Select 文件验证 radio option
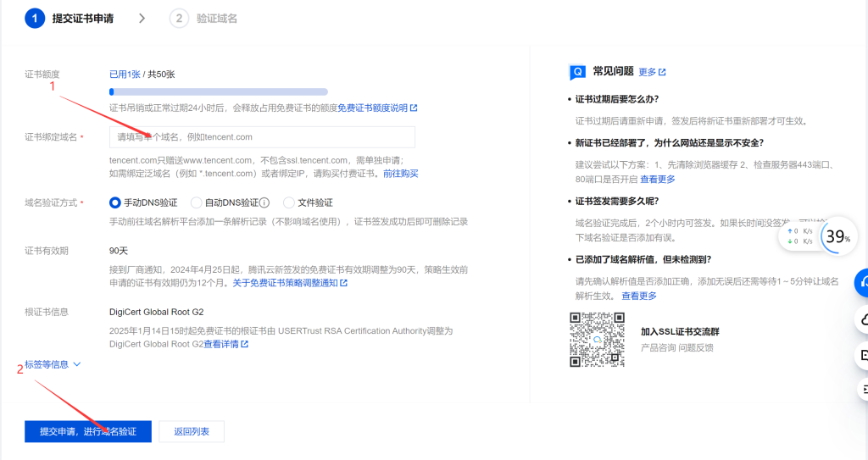 [289, 203]
